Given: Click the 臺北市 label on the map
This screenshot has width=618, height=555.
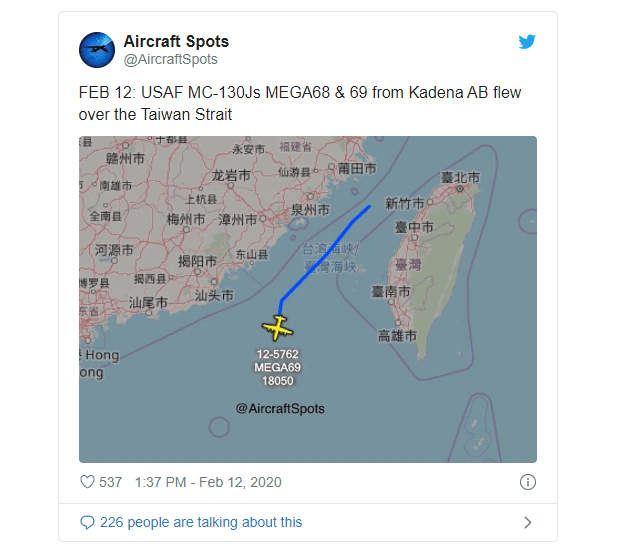Looking at the screenshot, I should point(461,178).
